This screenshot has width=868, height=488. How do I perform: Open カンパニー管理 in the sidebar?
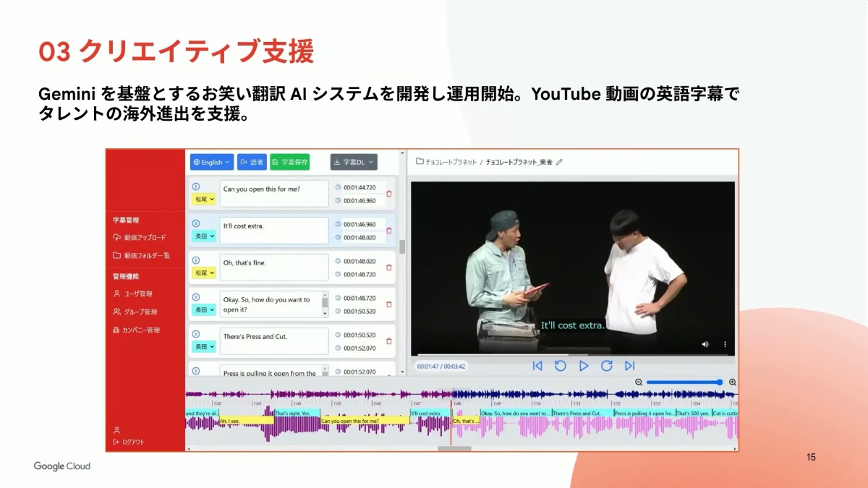click(x=136, y=330)
